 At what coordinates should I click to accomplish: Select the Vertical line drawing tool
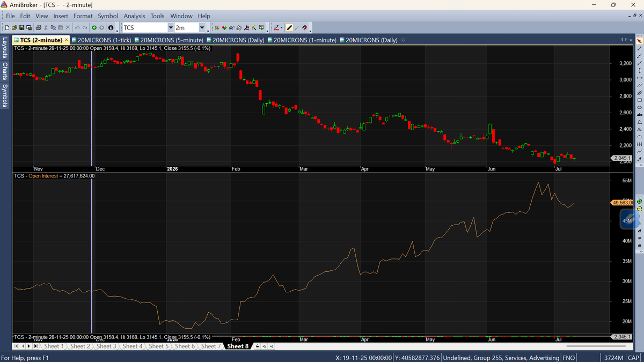pyautogui.click(x=639, y=70)
